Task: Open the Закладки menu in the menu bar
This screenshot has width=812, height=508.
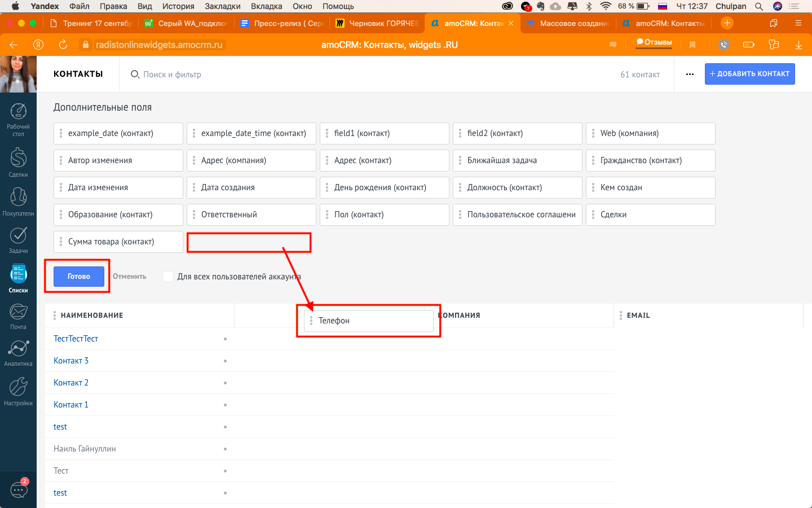Action: coord(223,6)
